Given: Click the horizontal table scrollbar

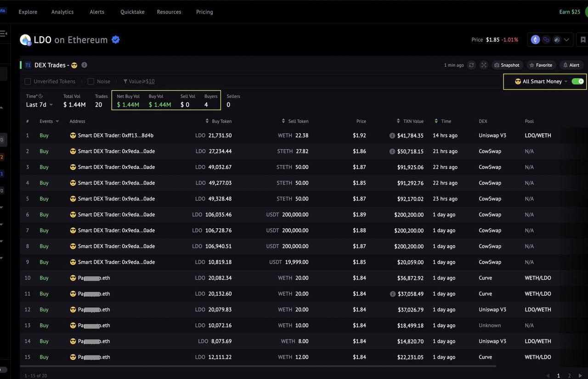Looking at the screenshot, I should (x=258, y=367).
